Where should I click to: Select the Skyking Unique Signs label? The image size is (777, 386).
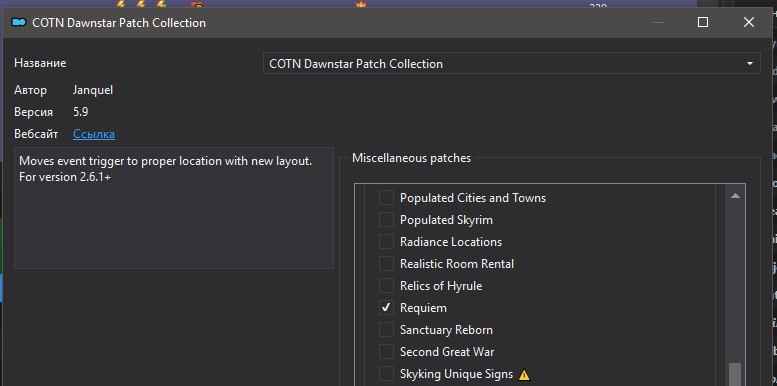point(456,374)
